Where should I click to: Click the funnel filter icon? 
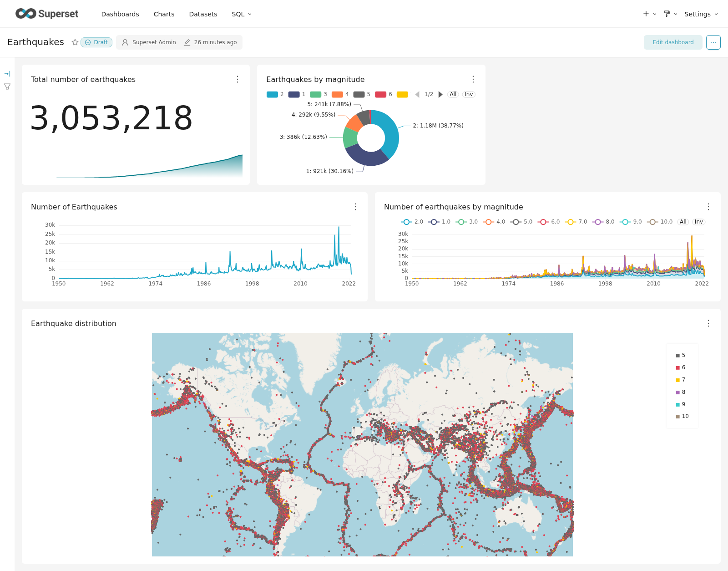[x=7, y=87]
